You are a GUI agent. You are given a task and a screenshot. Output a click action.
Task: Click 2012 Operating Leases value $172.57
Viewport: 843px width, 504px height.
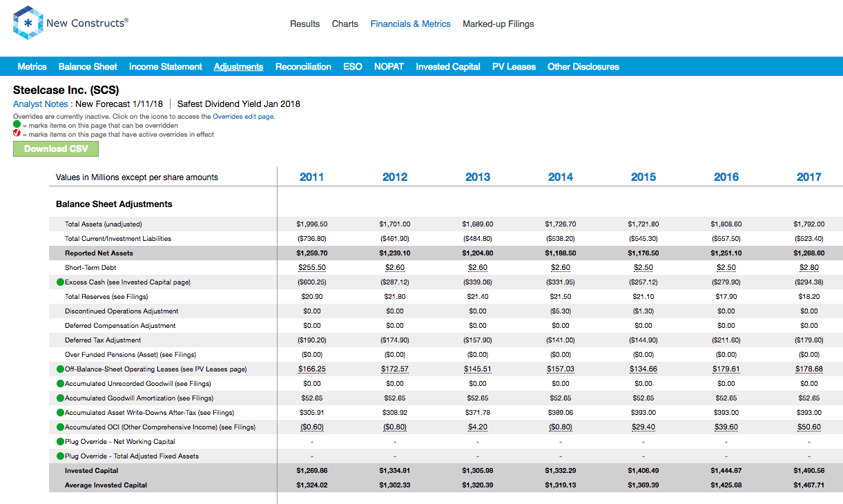pyautogui.click(x=395, y=369)
